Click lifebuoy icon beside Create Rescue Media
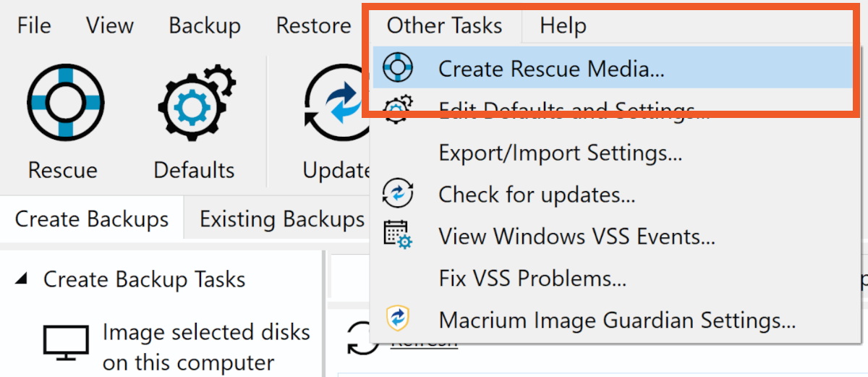 click(x=397, y=69)
